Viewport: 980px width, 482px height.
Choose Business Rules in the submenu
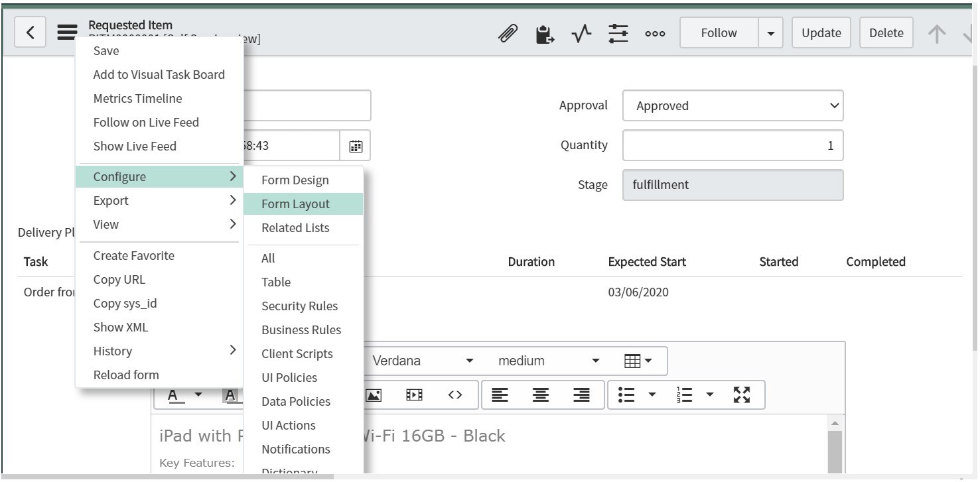point(301,330)
